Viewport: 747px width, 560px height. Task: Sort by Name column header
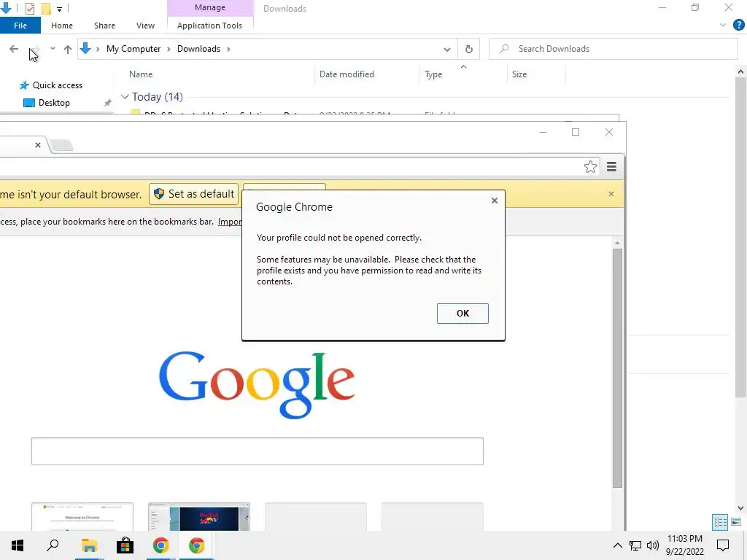pyautogui.click(x=141, y=74)
